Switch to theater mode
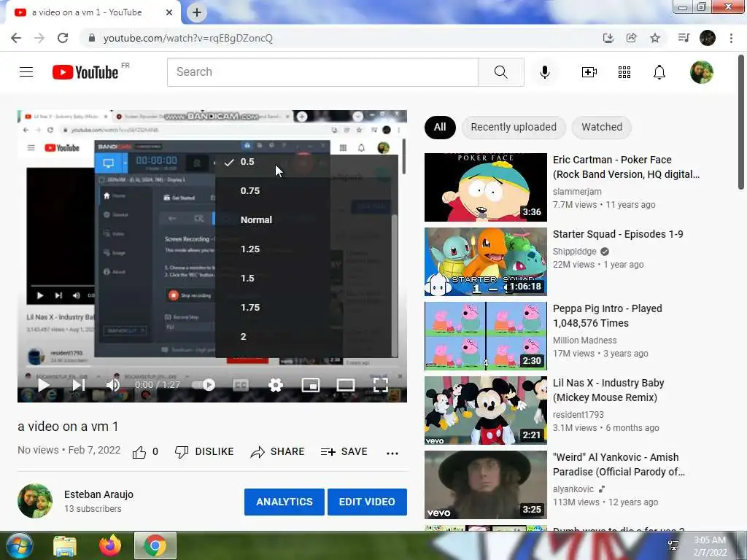This screenshot has height=560, width=747. (345, 385)
